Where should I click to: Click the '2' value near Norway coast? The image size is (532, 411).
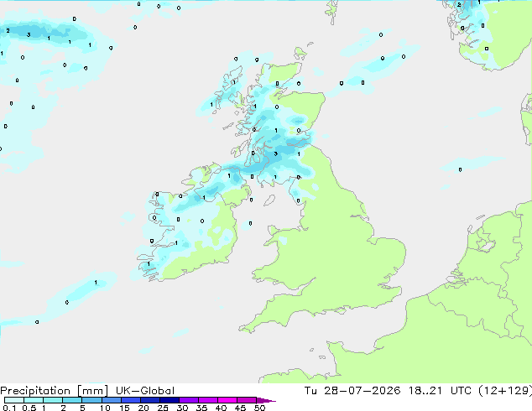(459, 5)
